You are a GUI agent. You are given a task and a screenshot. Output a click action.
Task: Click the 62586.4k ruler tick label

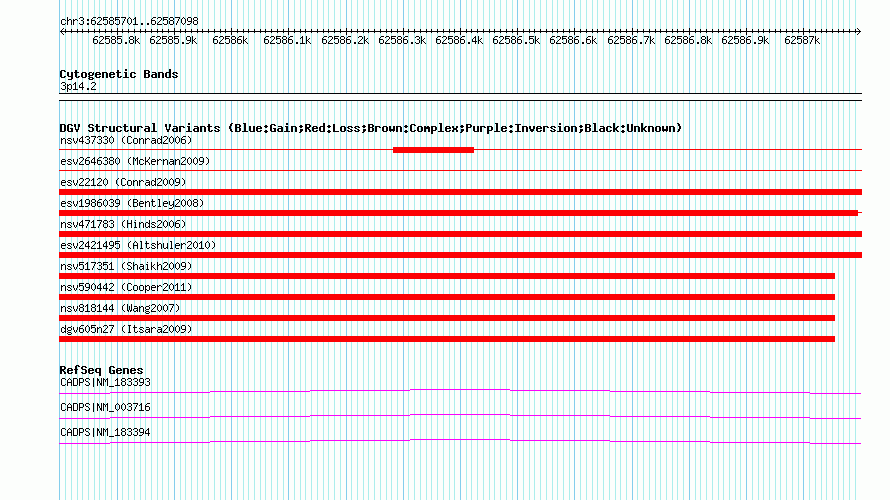(459, 40)
